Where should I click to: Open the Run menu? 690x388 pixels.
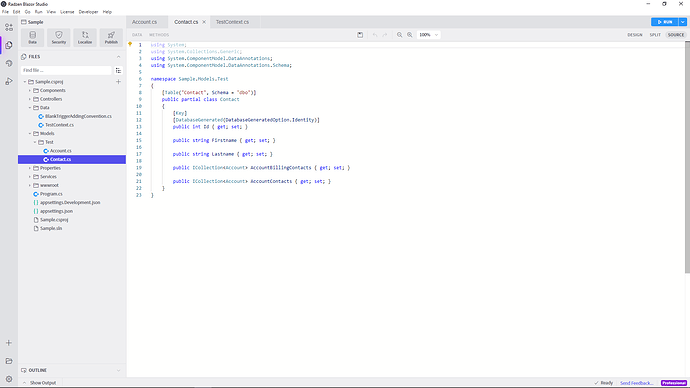click(39, 12)
